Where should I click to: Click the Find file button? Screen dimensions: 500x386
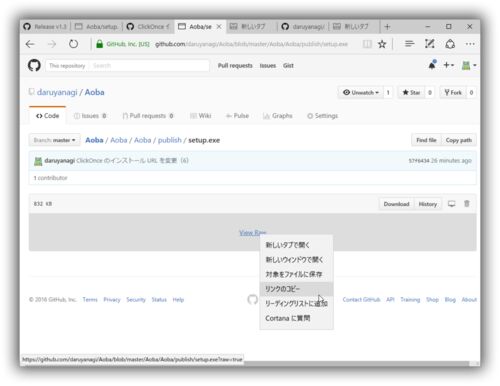(426, 140)
